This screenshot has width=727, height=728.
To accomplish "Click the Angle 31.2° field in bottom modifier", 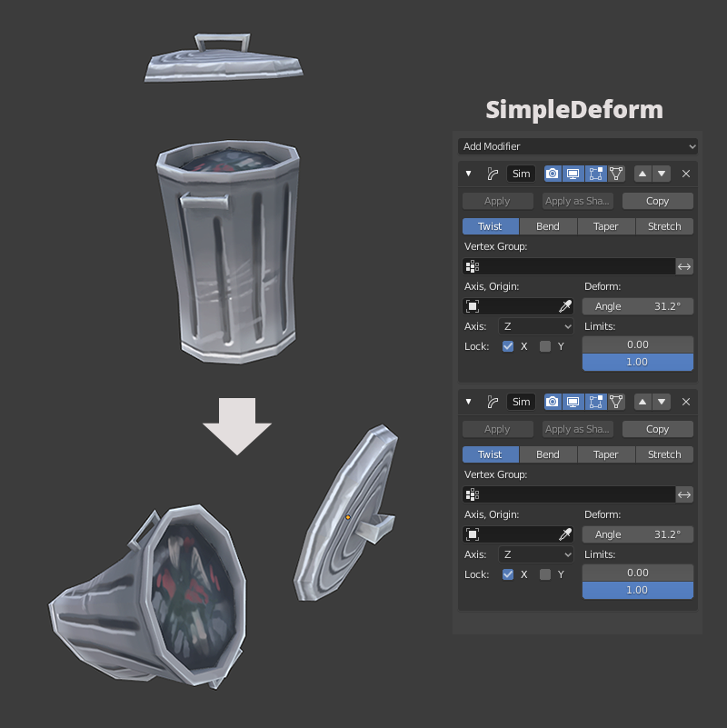I will pyautogui.click(x=637, y=534).
